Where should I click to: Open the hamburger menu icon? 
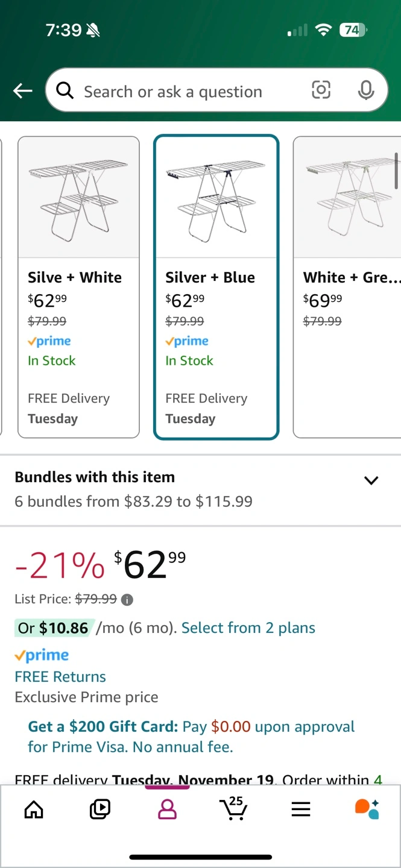300,809
